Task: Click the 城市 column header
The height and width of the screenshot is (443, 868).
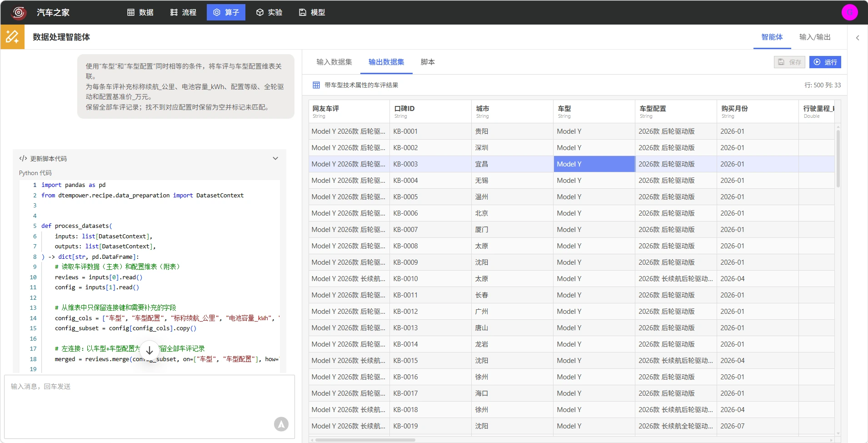Action: pyautogui.click(x=512, y=111)
